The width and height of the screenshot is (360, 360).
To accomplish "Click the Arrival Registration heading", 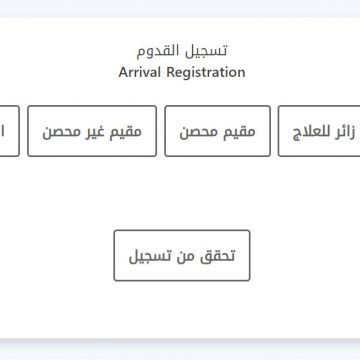I will [182, 72].
